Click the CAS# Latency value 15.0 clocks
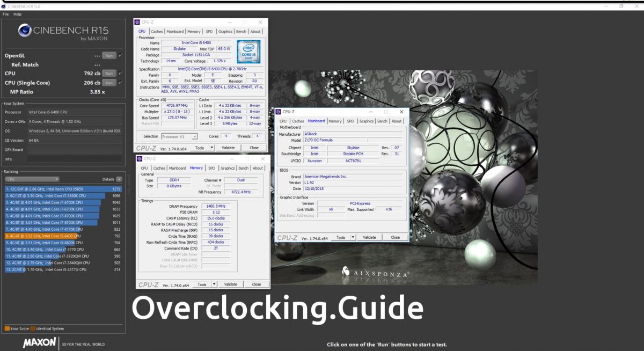The image size is (644, 351). [x=215, y=218]
